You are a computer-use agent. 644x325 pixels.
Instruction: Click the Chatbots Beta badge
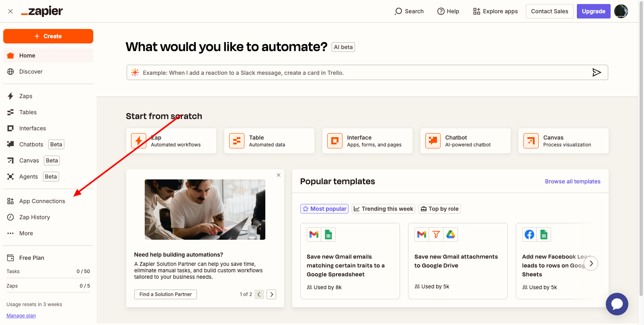(56, 144)
